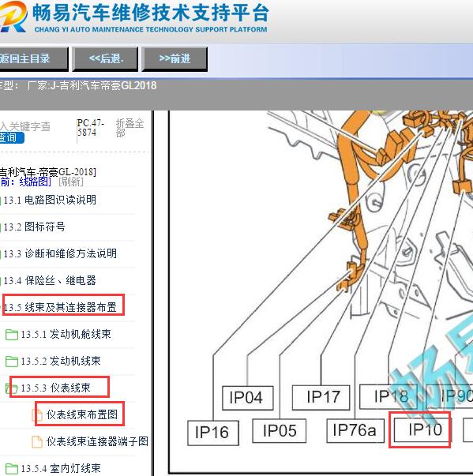The image size is (473, 476).
Task: Click document icon beside 仪表线束连接器端子图
Action: [37, 442]
